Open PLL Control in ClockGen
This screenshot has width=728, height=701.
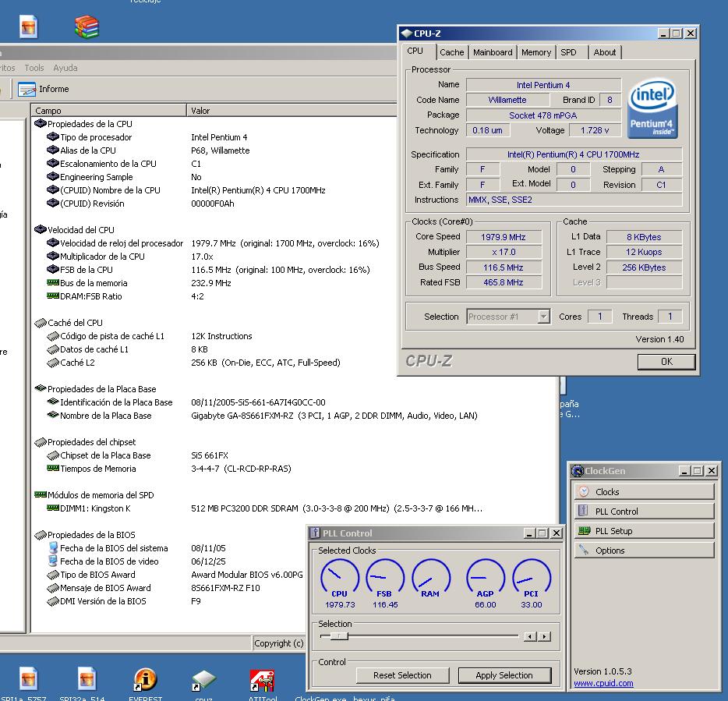tap(644, 511)
